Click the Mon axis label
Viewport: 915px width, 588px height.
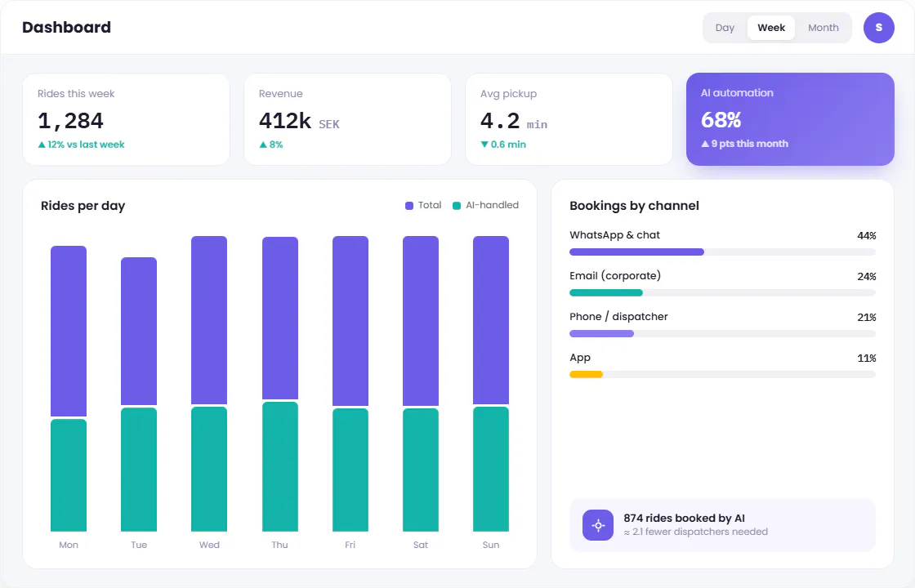[x=69, y=545]
